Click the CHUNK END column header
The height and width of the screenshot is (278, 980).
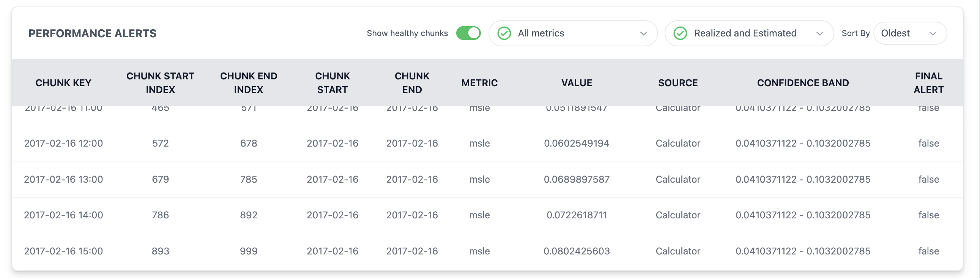[412, 83]
